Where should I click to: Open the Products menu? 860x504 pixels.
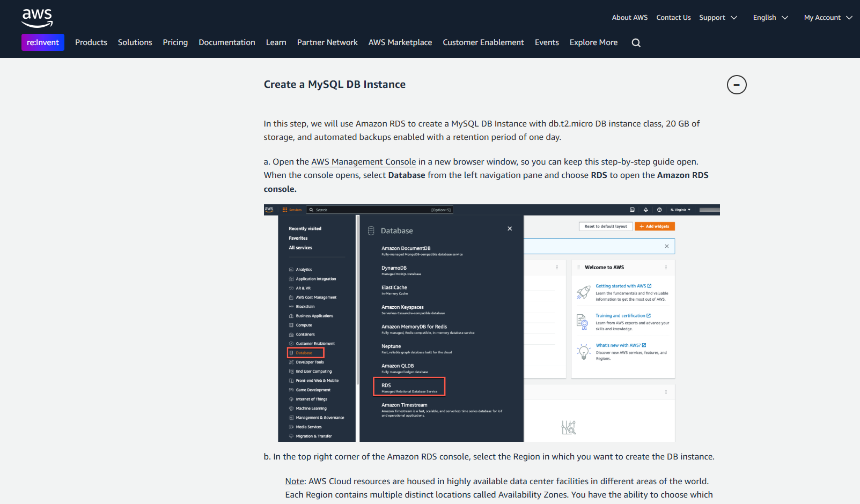[x=91, y=42]
